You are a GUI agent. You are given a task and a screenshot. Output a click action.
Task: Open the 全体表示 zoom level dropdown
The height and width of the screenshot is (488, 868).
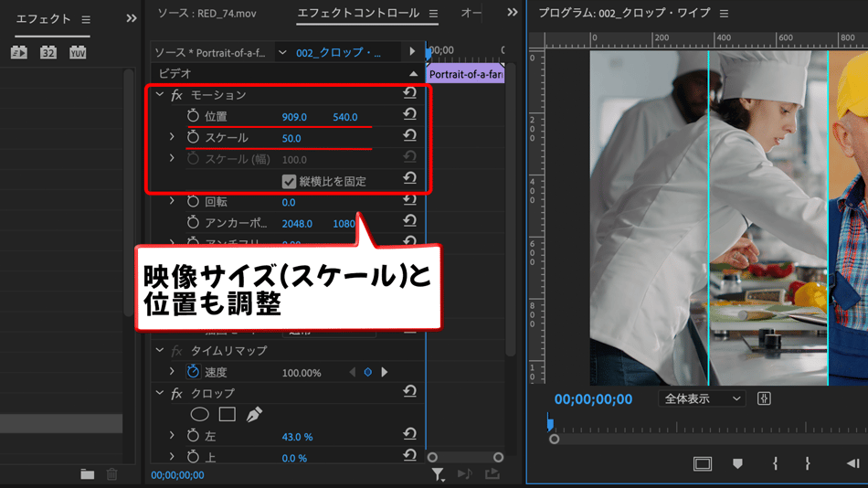[x=702, y=399]
